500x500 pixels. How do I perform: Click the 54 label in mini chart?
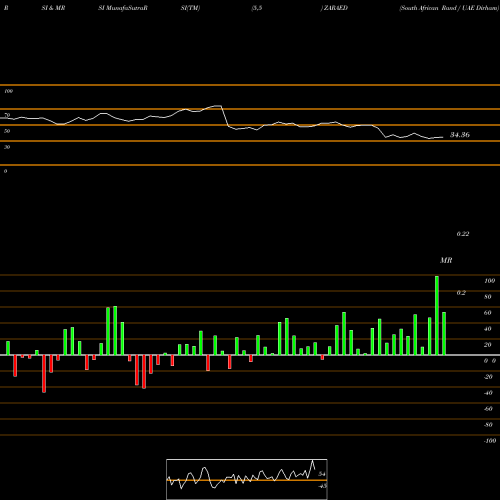(322, 474)
